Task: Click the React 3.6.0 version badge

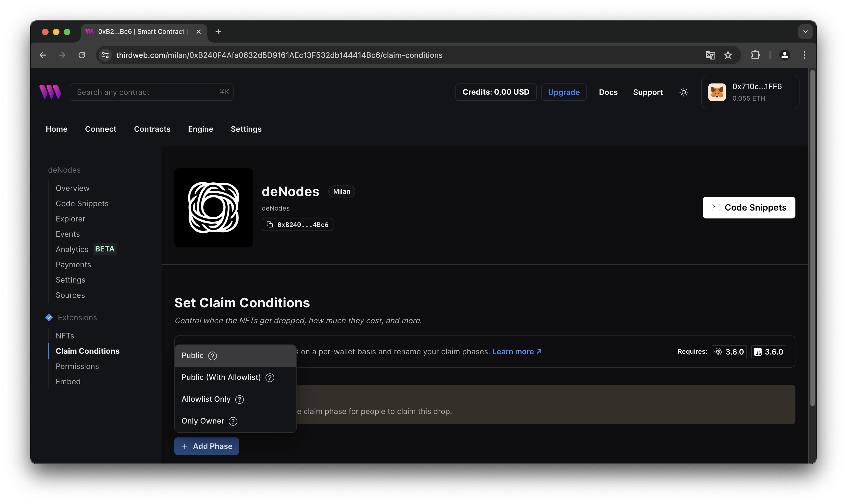Action: point(729,352)
